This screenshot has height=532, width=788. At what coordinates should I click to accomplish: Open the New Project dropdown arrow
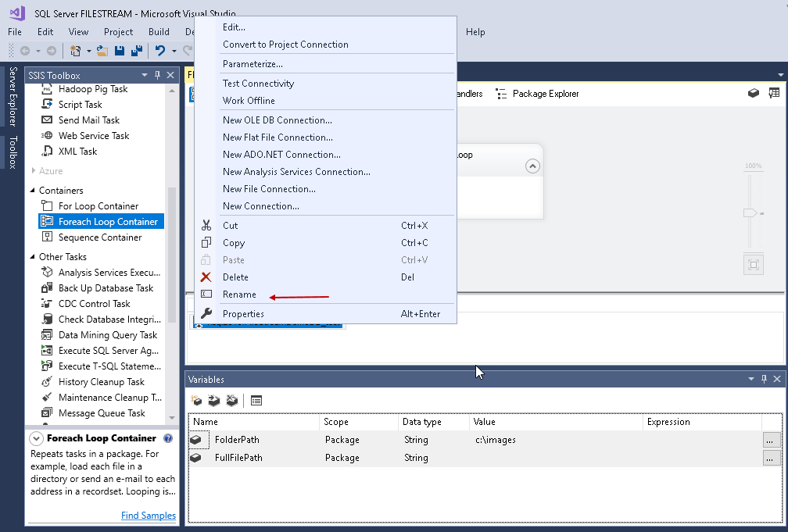[x=88, y=51]
